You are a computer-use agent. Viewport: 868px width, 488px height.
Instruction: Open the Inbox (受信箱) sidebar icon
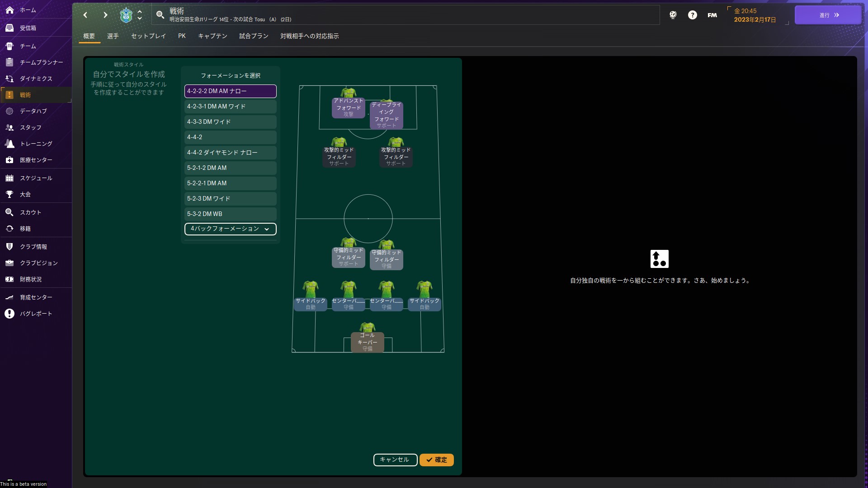9,28
